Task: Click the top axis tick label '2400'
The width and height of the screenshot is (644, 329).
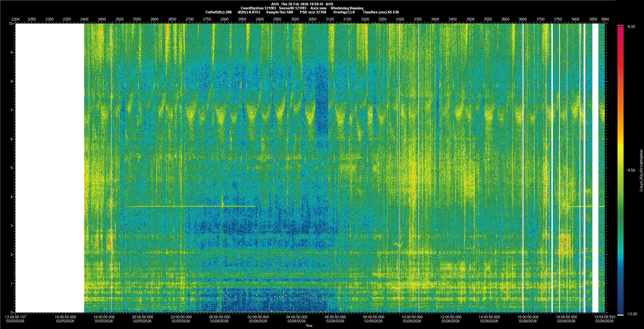Action: click(x=84, y=19)
